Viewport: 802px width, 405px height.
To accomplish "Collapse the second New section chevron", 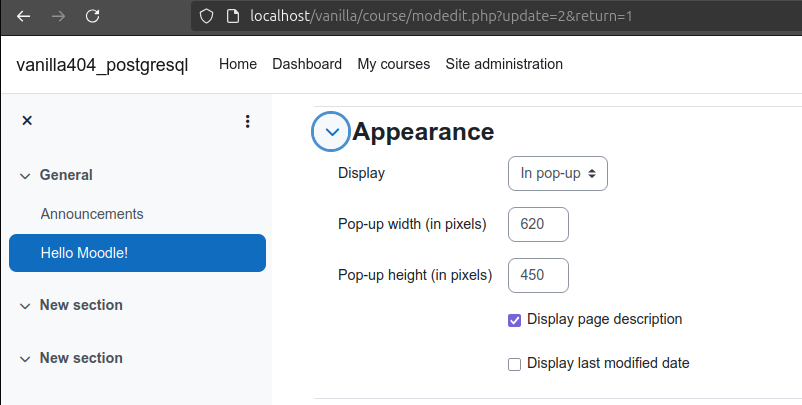I will coord(25,359).
